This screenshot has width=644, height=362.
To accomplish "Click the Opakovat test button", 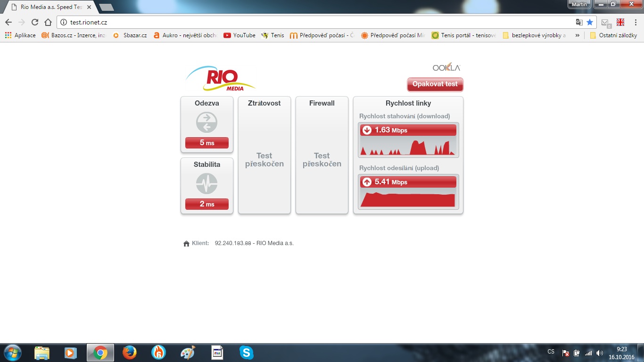I will click(x=435, y=84).
